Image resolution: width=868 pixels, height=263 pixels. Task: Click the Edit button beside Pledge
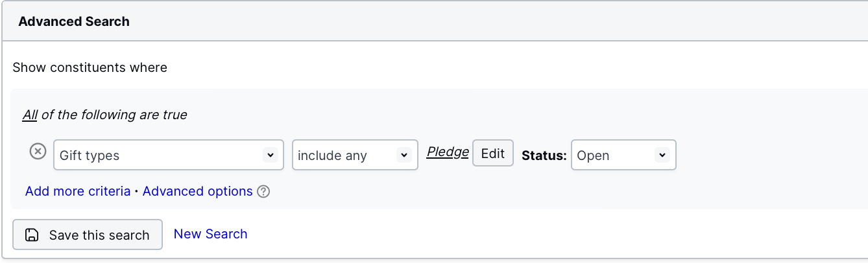tap(493, 154)
